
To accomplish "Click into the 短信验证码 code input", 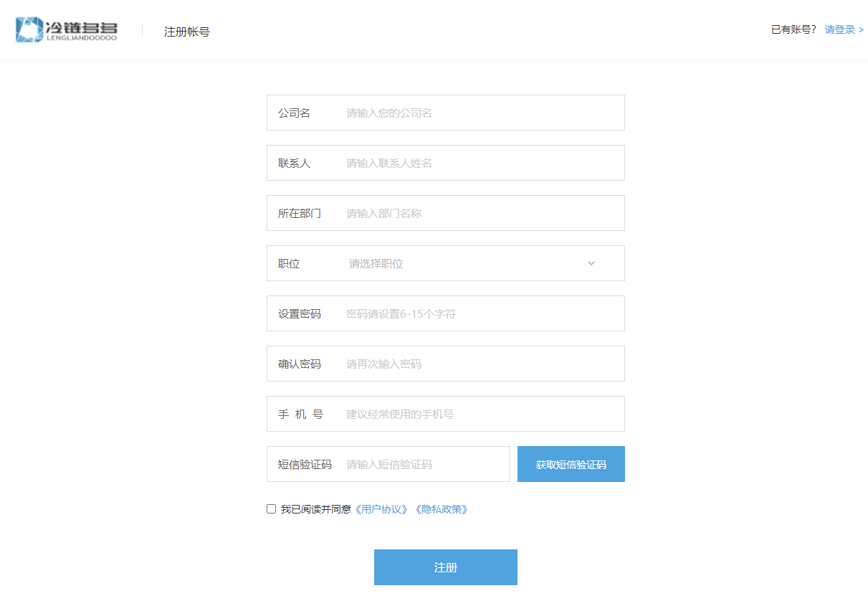I will pos(423,464).
